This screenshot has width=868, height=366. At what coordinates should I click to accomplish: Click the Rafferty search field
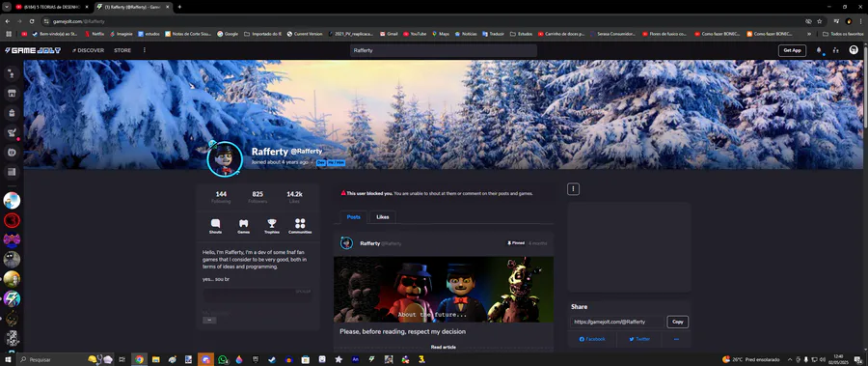coord(444,50)
